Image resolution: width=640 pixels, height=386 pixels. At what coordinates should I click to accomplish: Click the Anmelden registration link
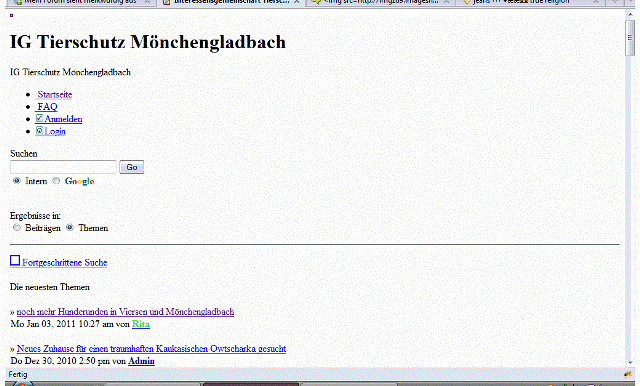click(x=63, y=119)
